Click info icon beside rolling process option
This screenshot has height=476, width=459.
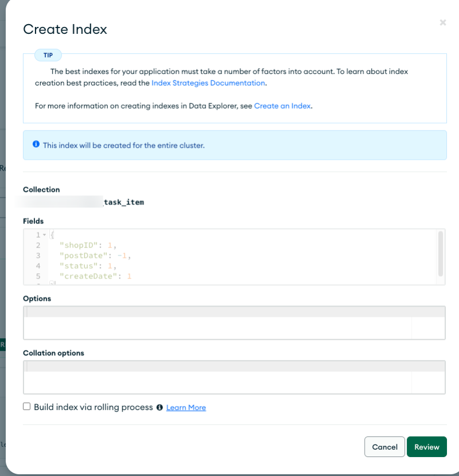point(160,408)
